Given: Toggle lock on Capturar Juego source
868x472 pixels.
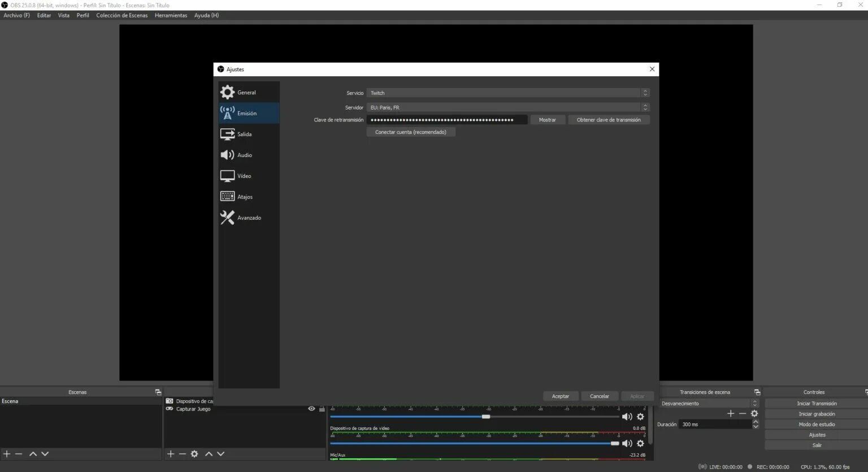Looking at the screenshot, I should [x=322, y=409].
